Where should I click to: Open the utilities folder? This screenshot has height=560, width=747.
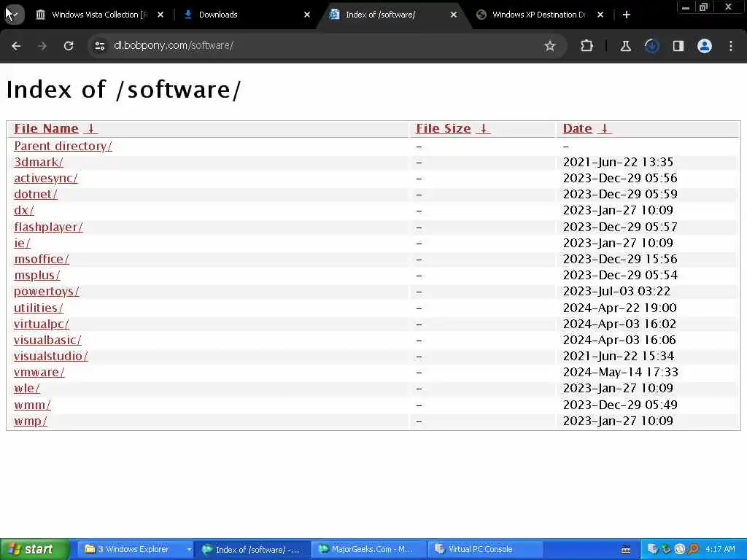pos(39,308)
